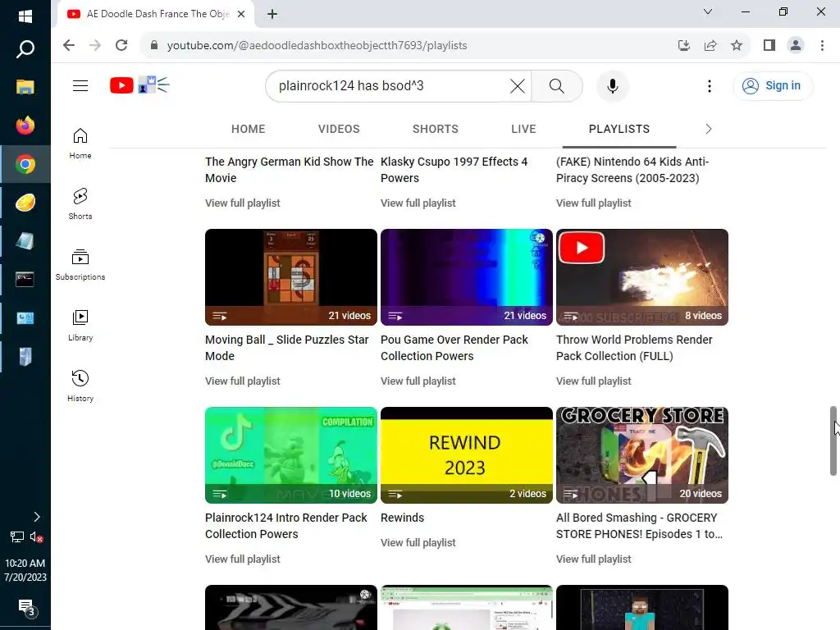Click the Rewinds playlist title

[x=402, y=518]
